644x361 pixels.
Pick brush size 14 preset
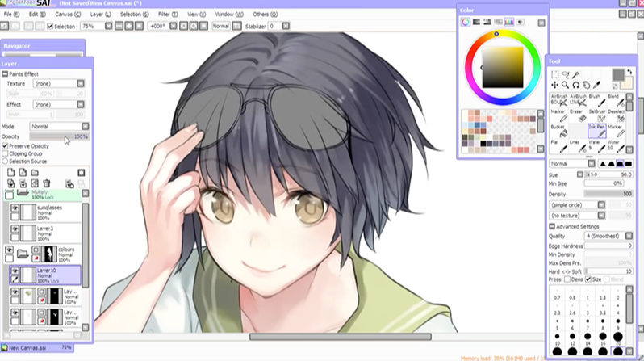(x=588, y=338)
